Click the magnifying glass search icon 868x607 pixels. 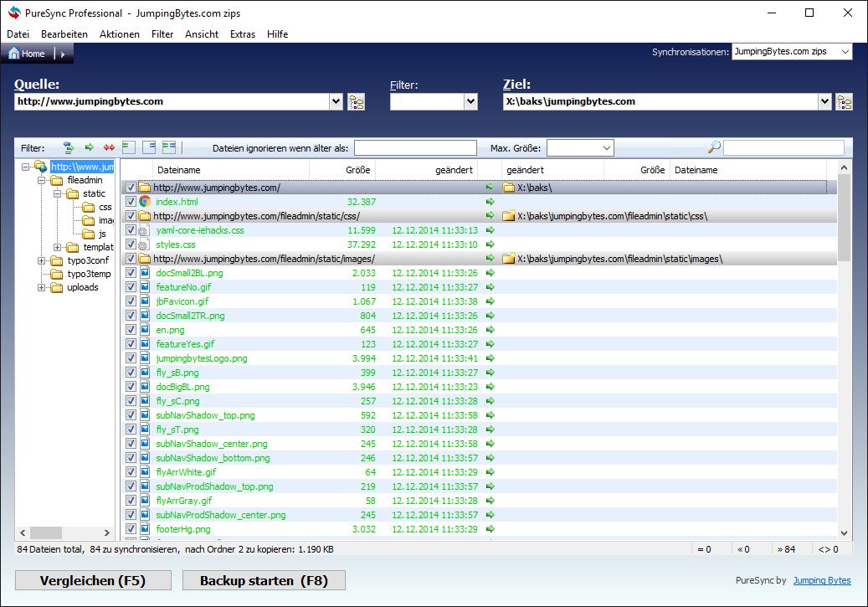pos(714,147)
